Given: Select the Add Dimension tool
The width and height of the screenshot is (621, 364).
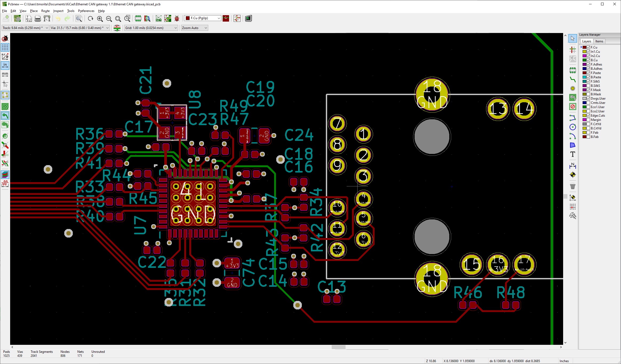Looking at the screenshot, I should 573,166.
